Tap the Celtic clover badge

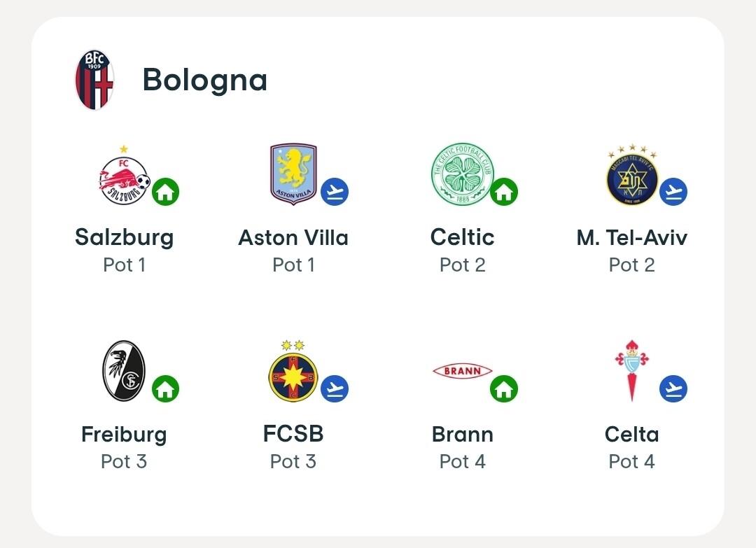[x=462, y=174]
